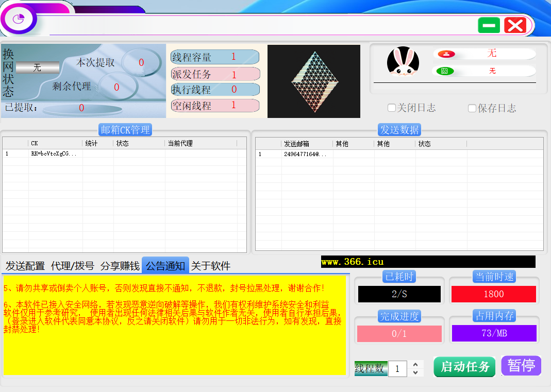Click the www.366.icu link banner
The width and height of the screenshot is (551, 392).
[428, 262]
